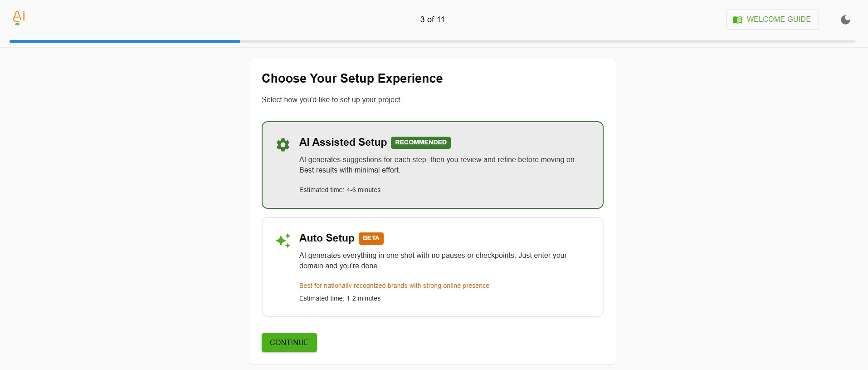Expand the AI Assisted Setup details card
Image resolution: width=868 pixels, height=370 pixels.
click(432, 165)
